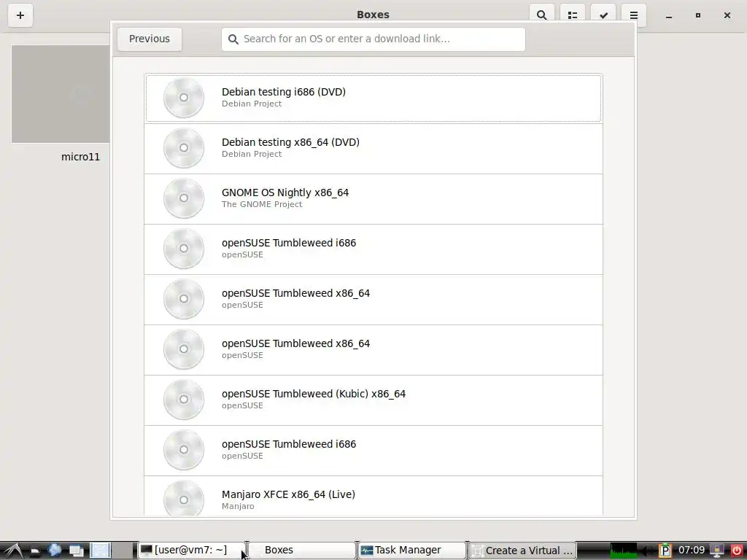Choose openSUSE Tumbleweed (Kubic) x86_64

pos(373,400)
